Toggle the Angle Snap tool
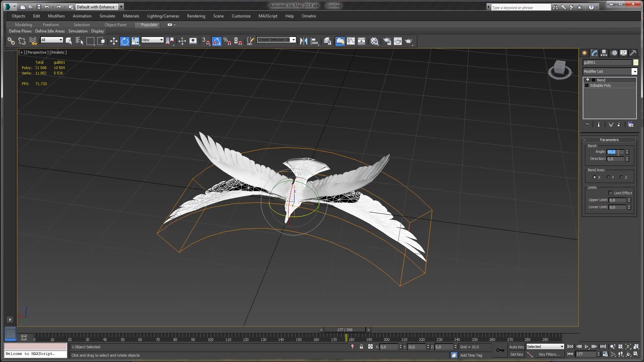Image resolution: width=644 pixels, height=362 pixels. tap(217, 41)
